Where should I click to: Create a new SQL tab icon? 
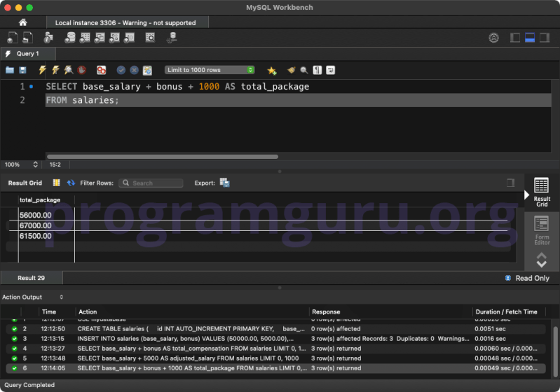12,38
